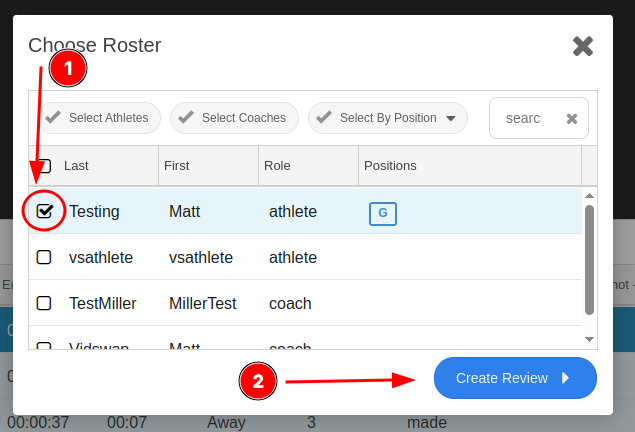Click the checkmark icon on Select Coaches
635x432 pixels.
click(x=186, y=117)
